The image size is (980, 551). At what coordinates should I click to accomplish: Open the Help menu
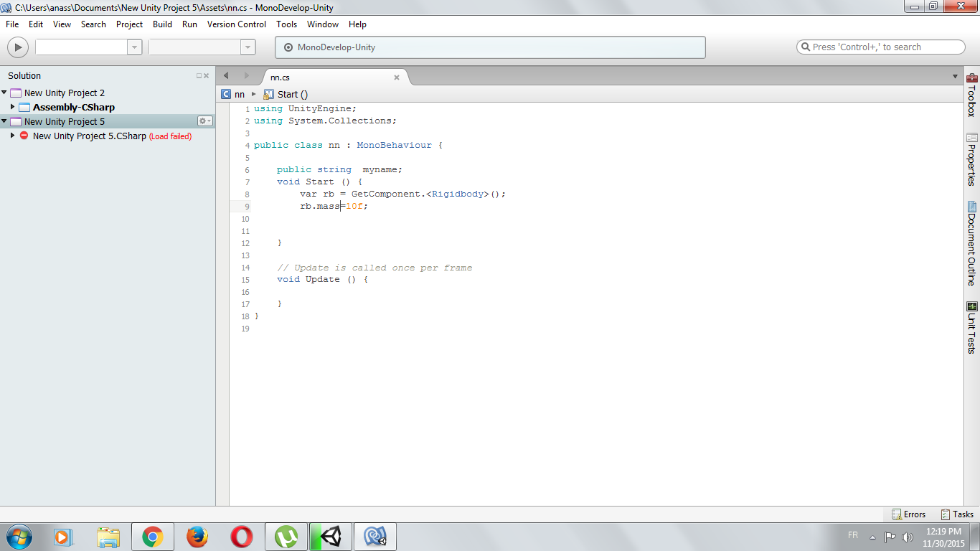(x=357, y=24)
